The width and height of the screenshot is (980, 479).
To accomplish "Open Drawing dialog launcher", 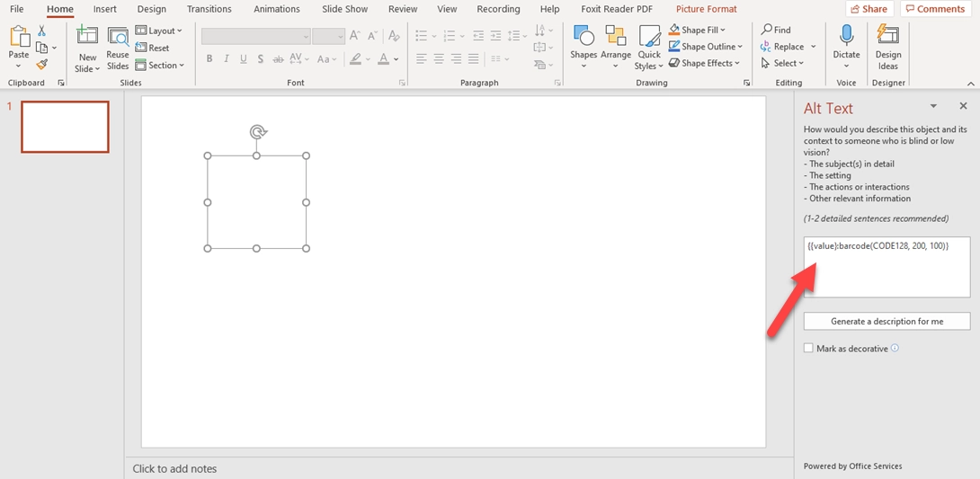I will pos(746,83).
